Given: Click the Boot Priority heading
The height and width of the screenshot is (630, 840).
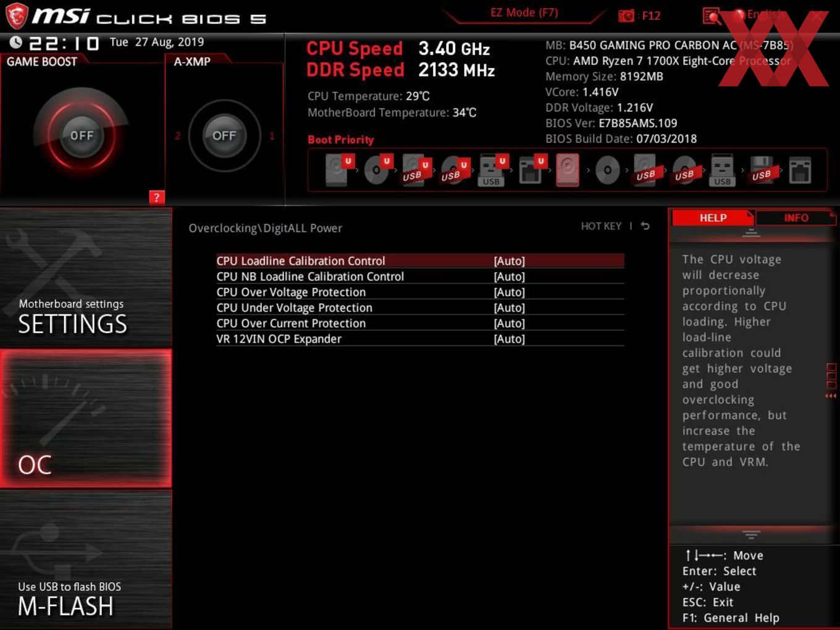Looking at the screenshot, I should coord(341,140).
